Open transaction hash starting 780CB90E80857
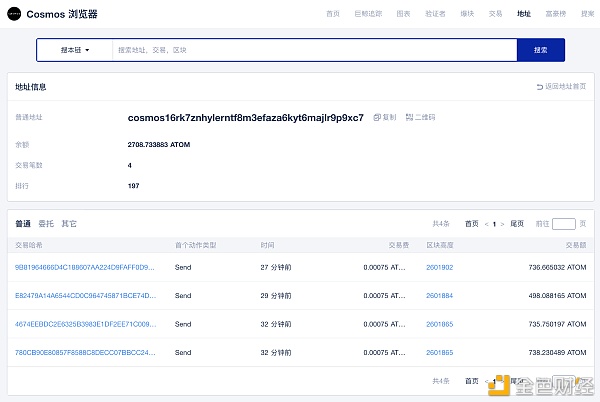Viewport: 600px width, 402px height. click(85, 352)
